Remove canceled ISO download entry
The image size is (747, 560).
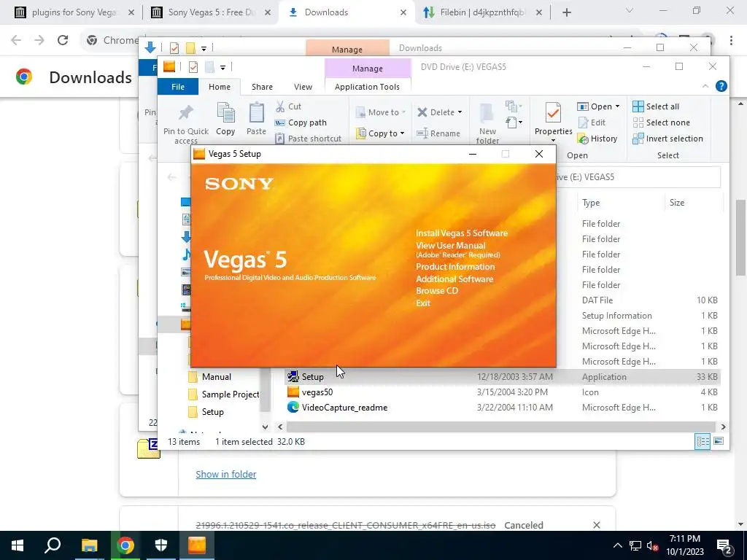597,525
